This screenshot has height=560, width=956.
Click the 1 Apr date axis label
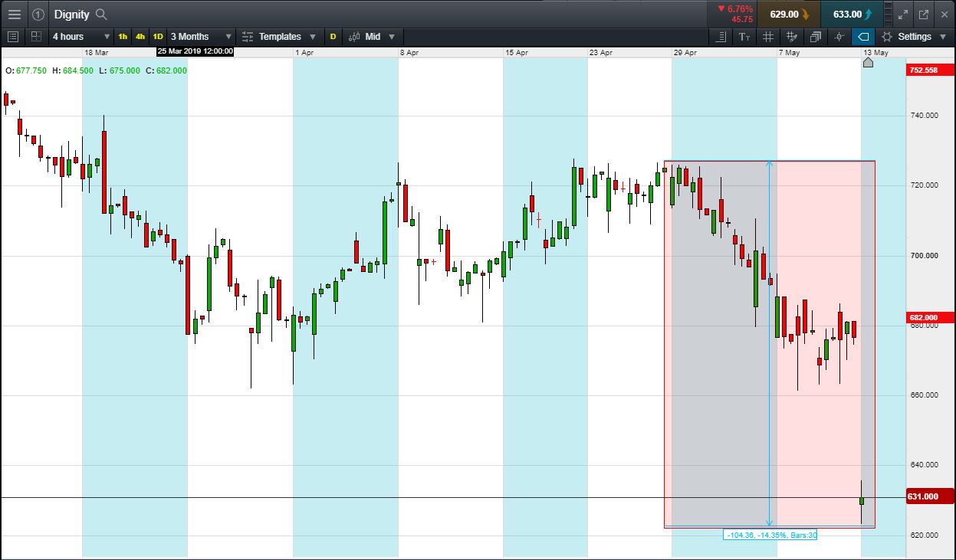pos(304,53)
